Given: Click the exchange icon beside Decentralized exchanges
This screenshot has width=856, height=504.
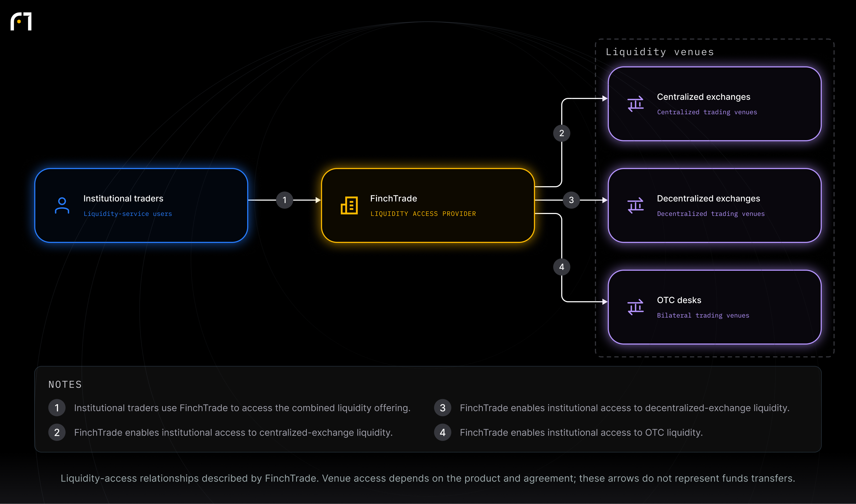Looking at the screenshot, I should click(636, 205).
